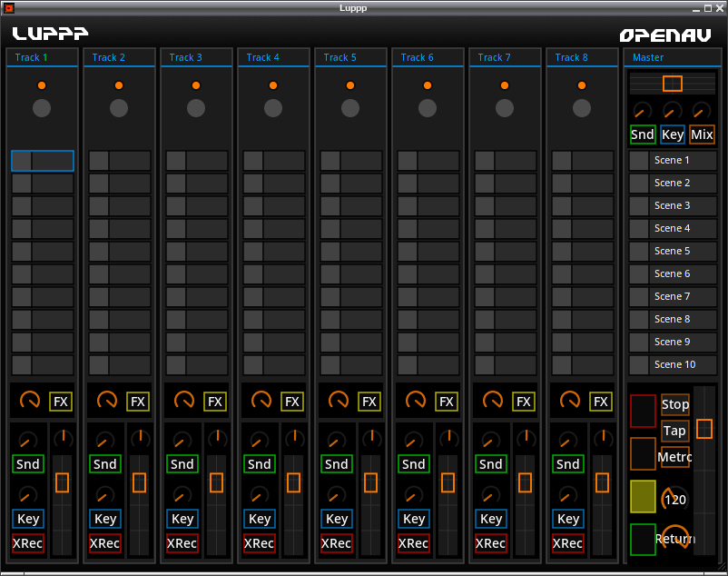The height and width of the screenshot is (576, 728).
Task: Click the orange outlined square beside Metro
Action: pyautogui.click(x=643, y=454)
